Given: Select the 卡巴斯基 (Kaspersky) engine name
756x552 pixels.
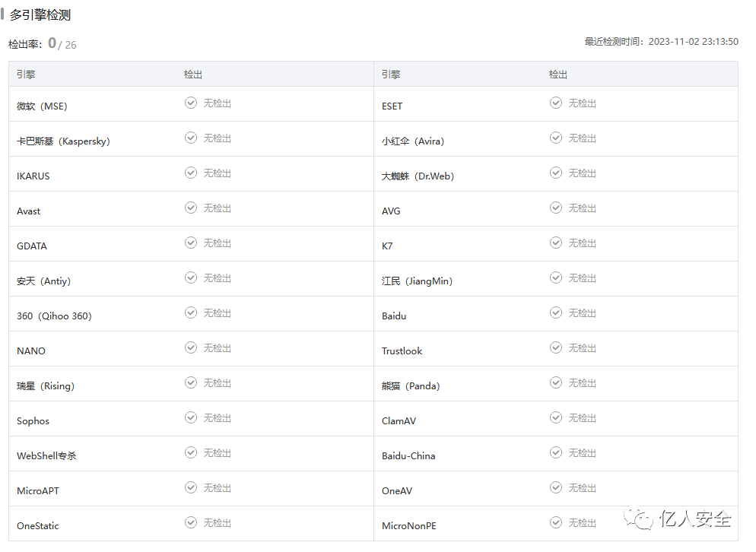Looking at the screenshot, I should coord(63,141).
